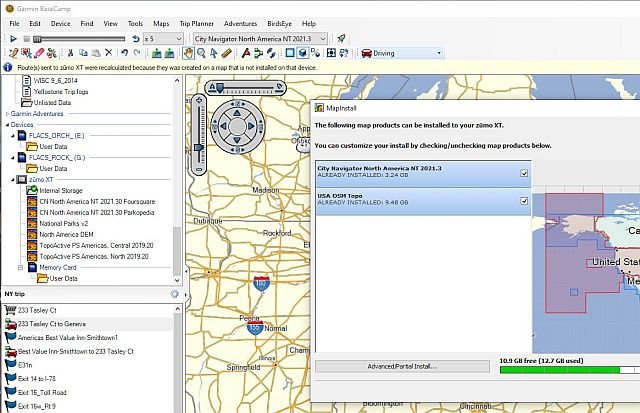640x413 pixels.
Task: Uncheck City Navigator North America NT 2021.3
Action: [x=524, y=173]
